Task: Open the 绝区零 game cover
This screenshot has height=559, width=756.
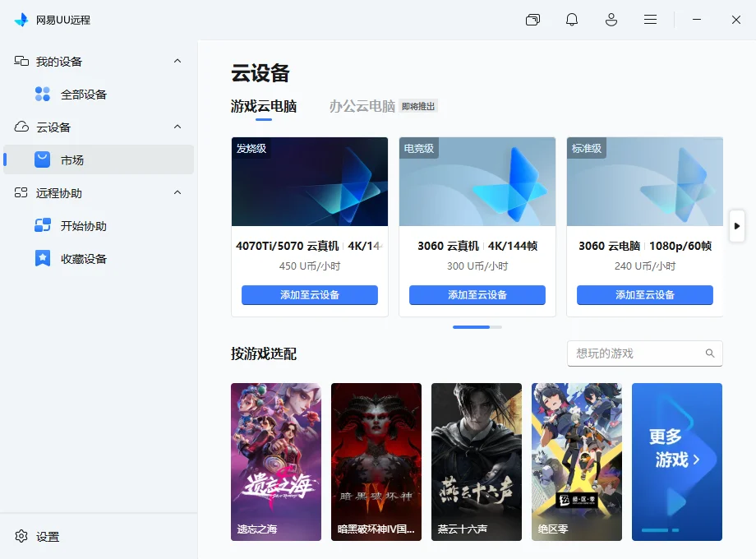Action: point(577,461)
